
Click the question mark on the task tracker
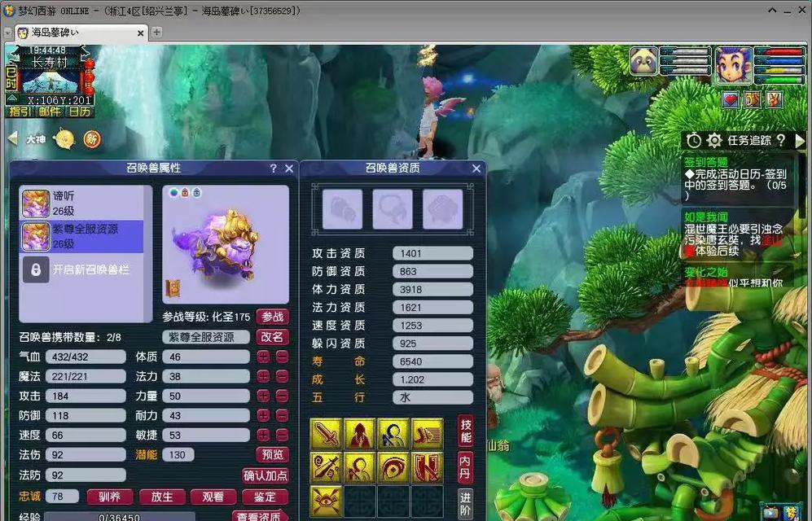(781, 140)
